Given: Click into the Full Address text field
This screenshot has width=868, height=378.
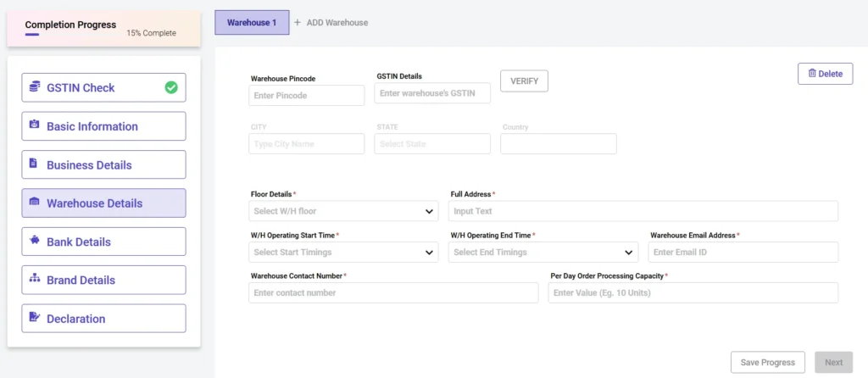Looking at the screenshot, I should pos(643,211).
